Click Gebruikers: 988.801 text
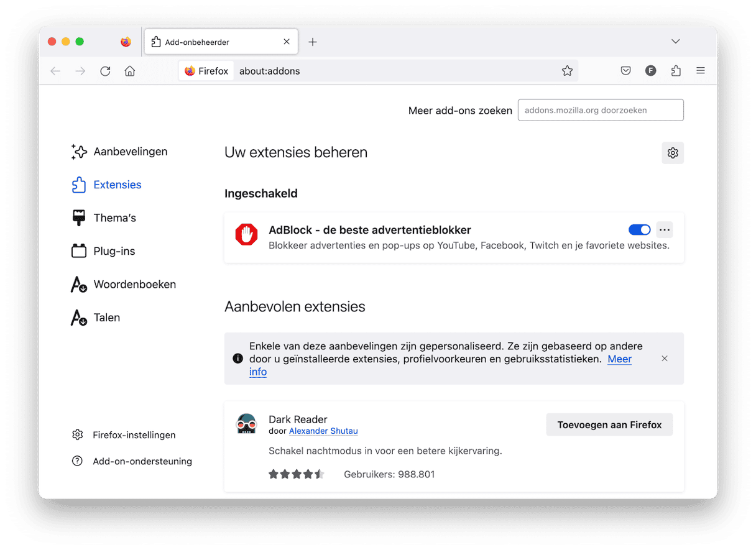756x550 pixels. pyautogui.click(x=389, y=474)
